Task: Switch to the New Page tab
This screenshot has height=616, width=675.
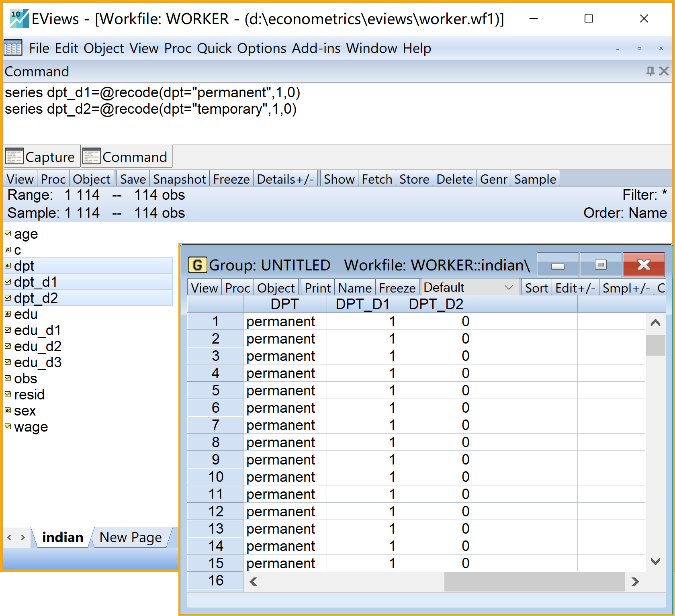Action: [131, 537]
